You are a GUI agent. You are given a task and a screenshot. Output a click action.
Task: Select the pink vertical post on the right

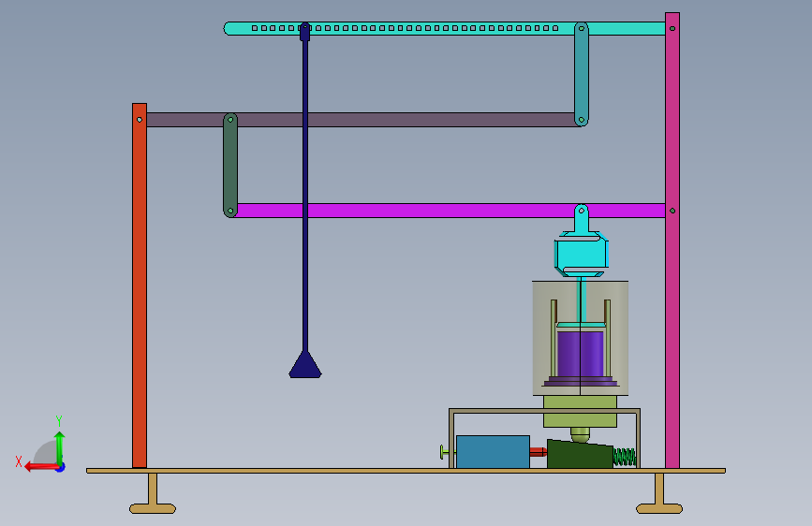672,241
